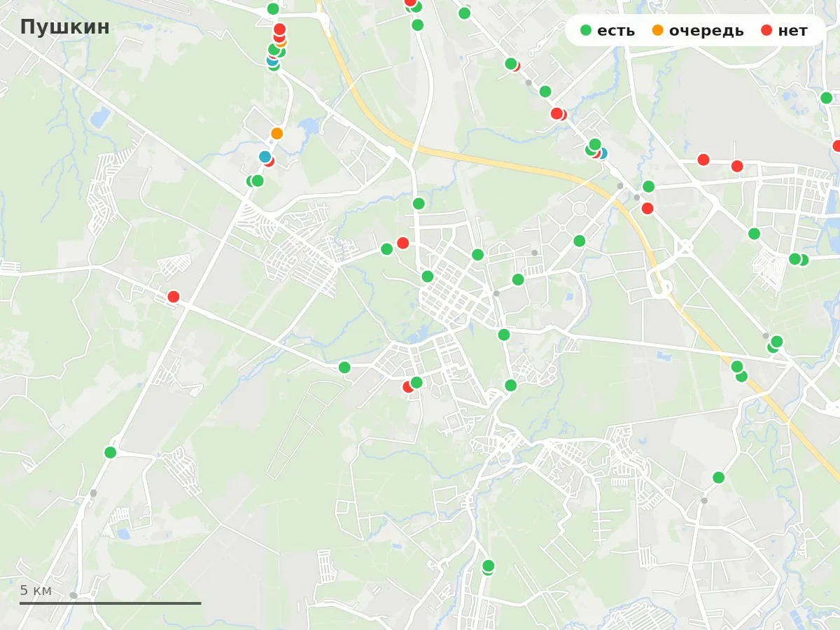Screen dimensions: 840x630
Task: Click the red legend dot beside 'нет'
Action: pos(767,31)
